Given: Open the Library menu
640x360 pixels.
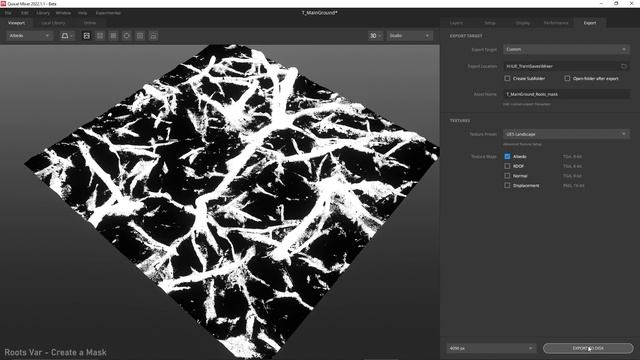Looking at the screenshot, I should pos(43,13).
